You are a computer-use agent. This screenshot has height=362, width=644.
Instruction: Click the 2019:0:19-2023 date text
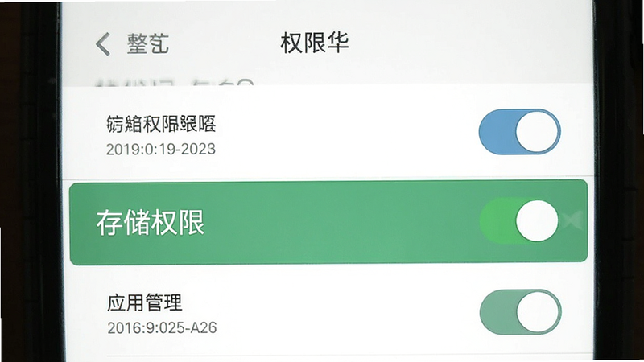pyautogui.click(x=160, y=149)
